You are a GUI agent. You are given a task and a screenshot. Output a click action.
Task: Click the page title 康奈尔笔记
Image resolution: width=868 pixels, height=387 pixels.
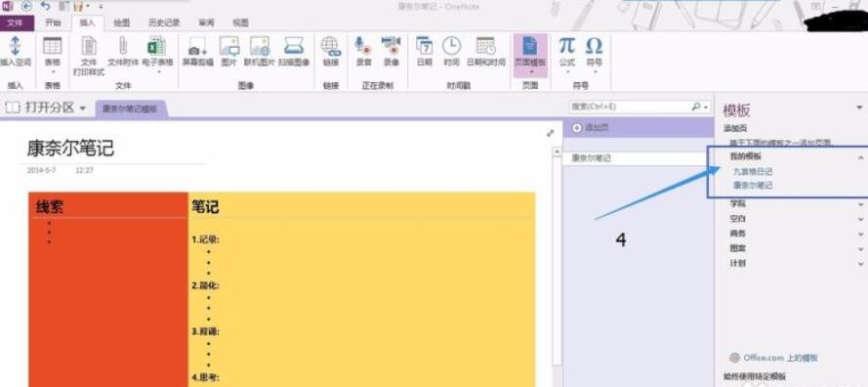pos(70,149)
